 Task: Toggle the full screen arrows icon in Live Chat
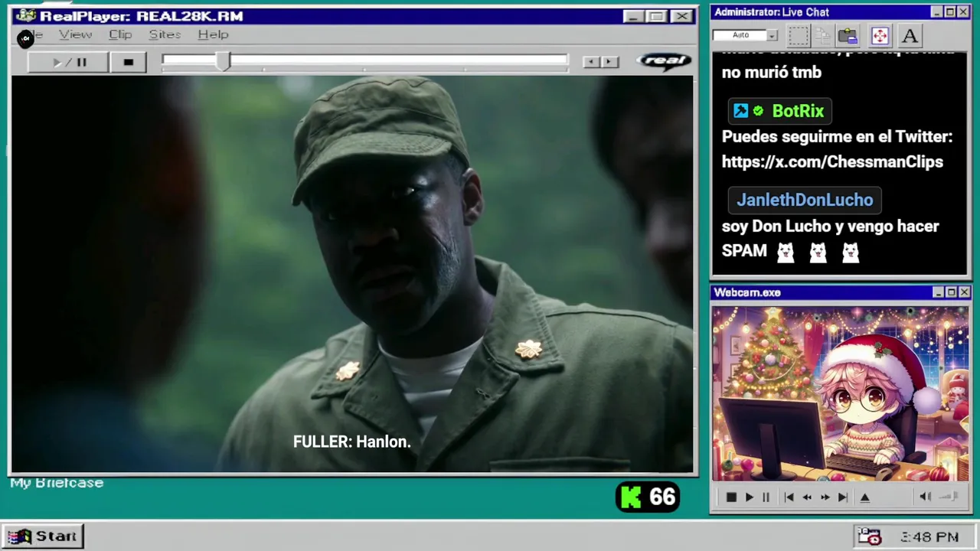(880, 36)
